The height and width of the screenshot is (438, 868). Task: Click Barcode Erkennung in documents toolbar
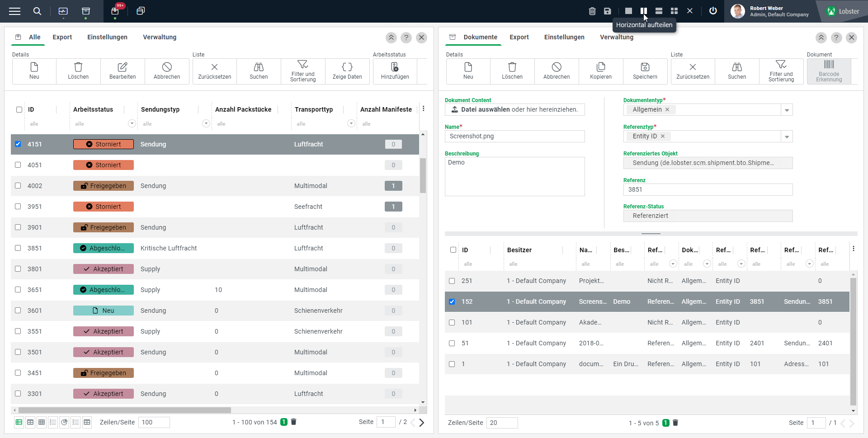829,71
